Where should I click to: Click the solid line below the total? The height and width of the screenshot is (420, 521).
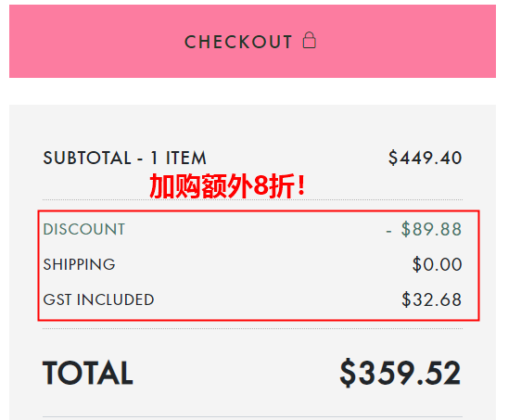pyautogui.click(x=252, y=416)
